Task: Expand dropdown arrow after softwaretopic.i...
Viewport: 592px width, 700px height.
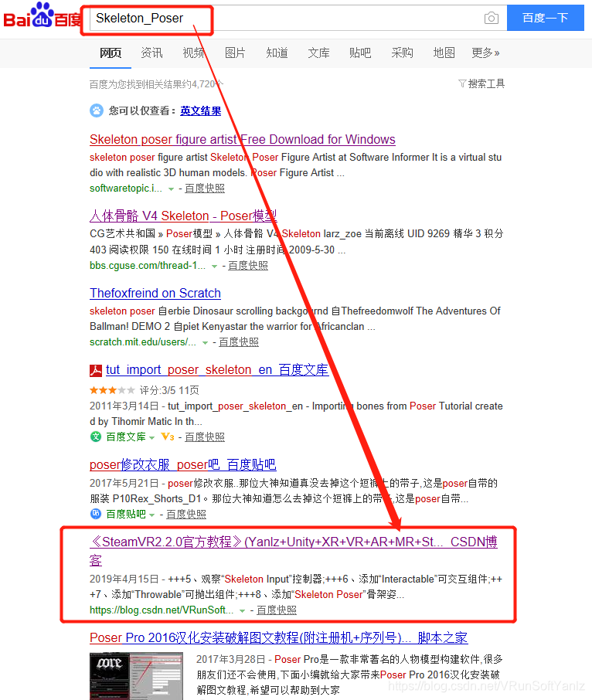Action: (171, 189)
